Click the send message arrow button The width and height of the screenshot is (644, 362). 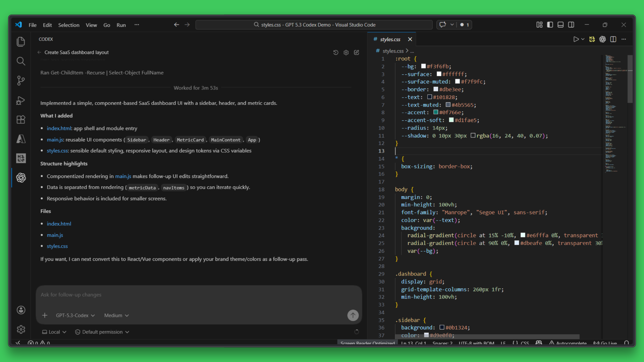[353, 315]
